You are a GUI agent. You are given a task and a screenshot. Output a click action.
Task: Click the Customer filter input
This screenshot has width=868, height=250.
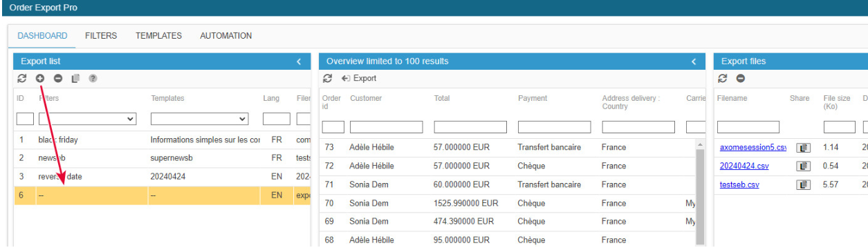coord(386,127)
